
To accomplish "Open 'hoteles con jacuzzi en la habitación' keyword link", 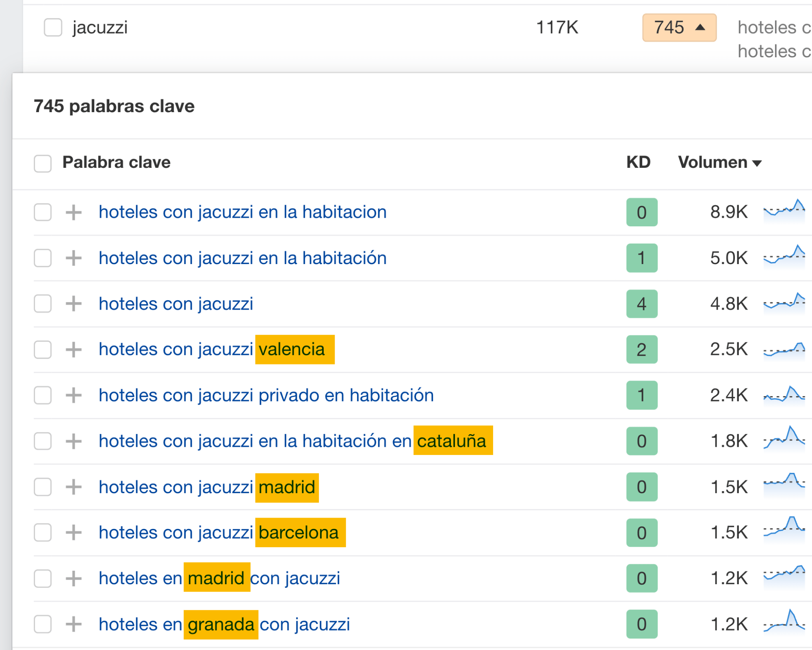I will click(243, 258).
